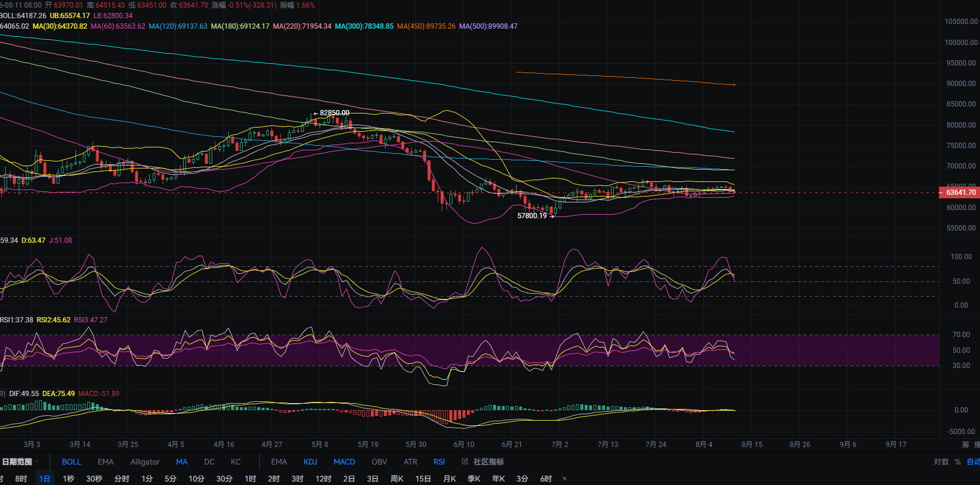Switch to the 8时 timeframe
Image resolution: width=980 pixels, height=485 pixels.
(x=21, y=479)
